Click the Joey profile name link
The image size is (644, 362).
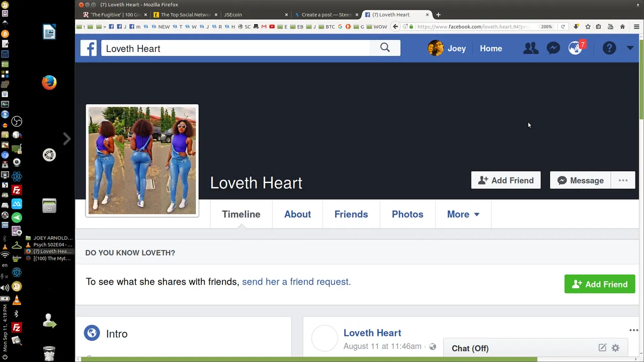(x=457, y=49)
